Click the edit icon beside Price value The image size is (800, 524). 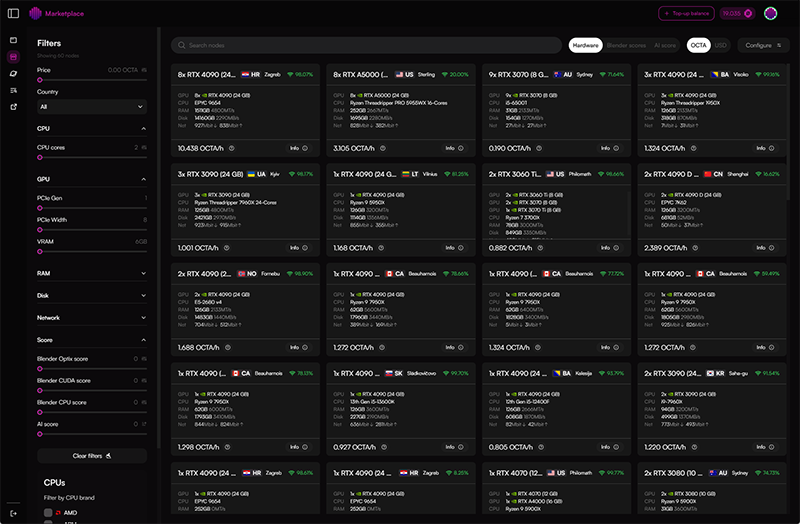[x=144, y=70]
